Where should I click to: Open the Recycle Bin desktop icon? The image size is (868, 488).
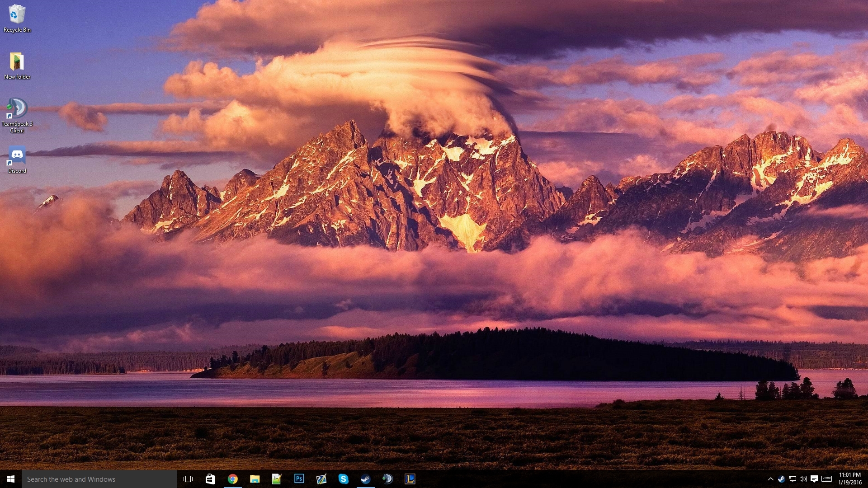tap(17, 18)
